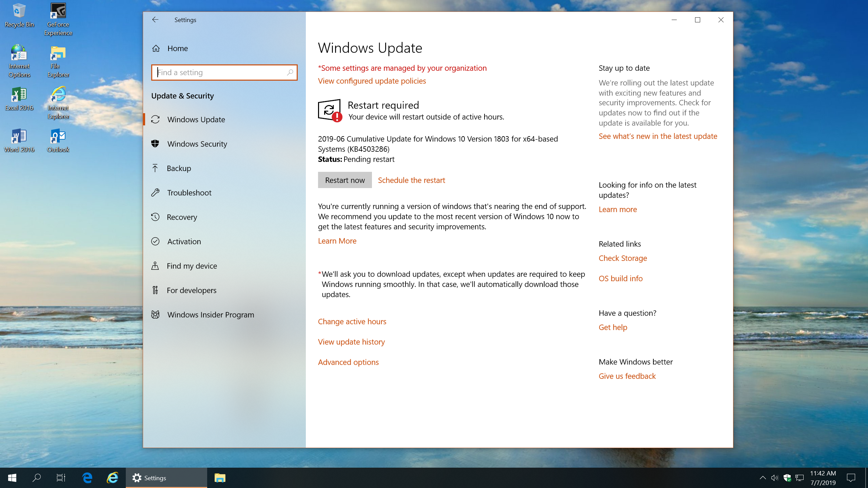
Task: Click the Find a setting search field
Action: click(x=224, y=72)
